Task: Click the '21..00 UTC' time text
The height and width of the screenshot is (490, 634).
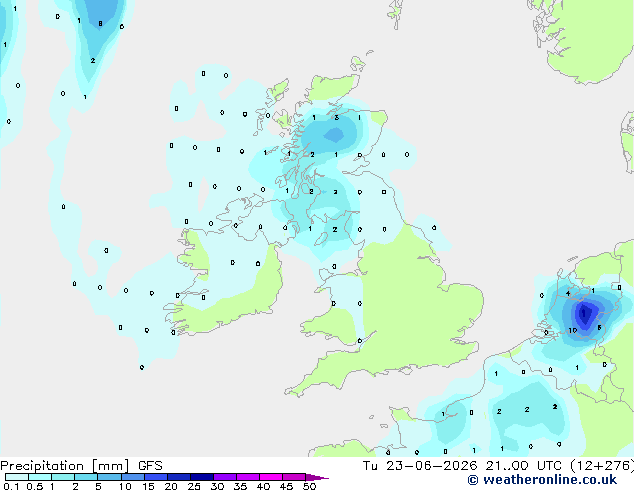Action: pyautogui.click(x=524, y=466)
